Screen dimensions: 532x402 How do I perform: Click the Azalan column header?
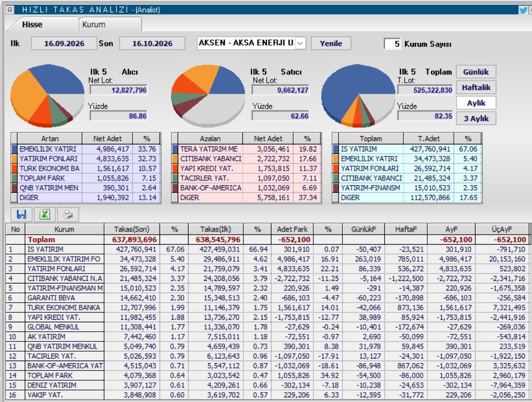[210, 139]
